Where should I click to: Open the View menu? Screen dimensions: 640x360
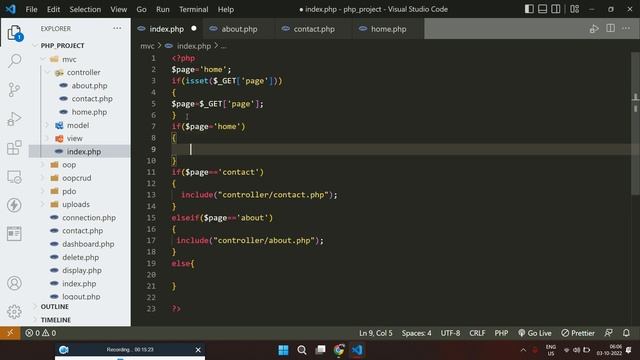pos(118,9)
